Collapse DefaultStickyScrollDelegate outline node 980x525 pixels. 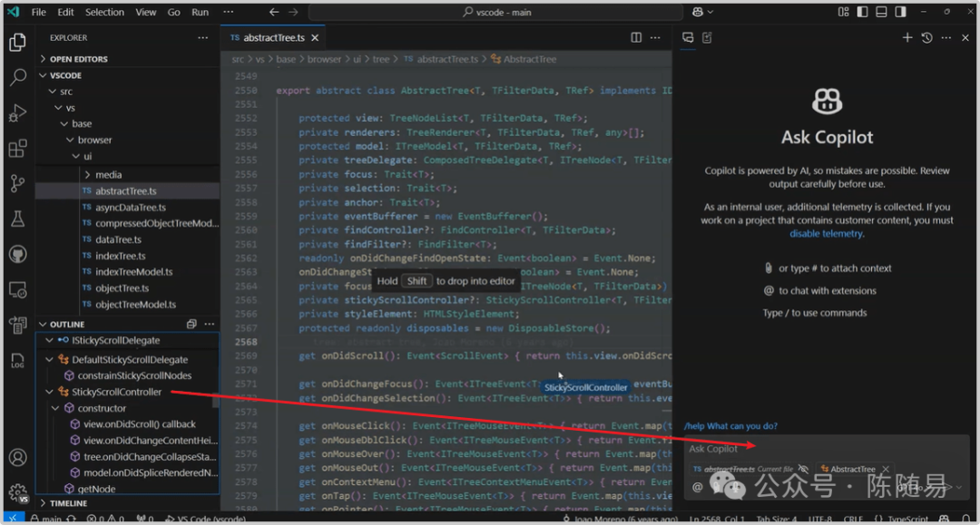coord(49,360)
